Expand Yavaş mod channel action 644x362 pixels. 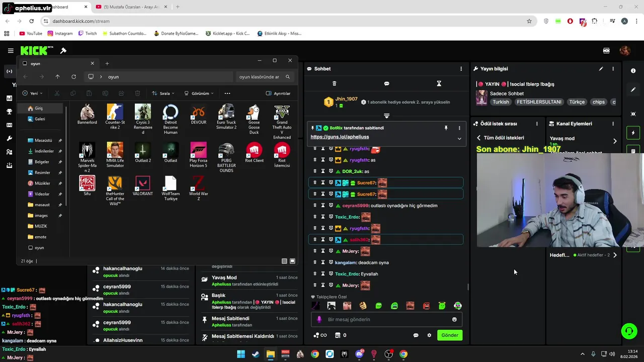615,141
